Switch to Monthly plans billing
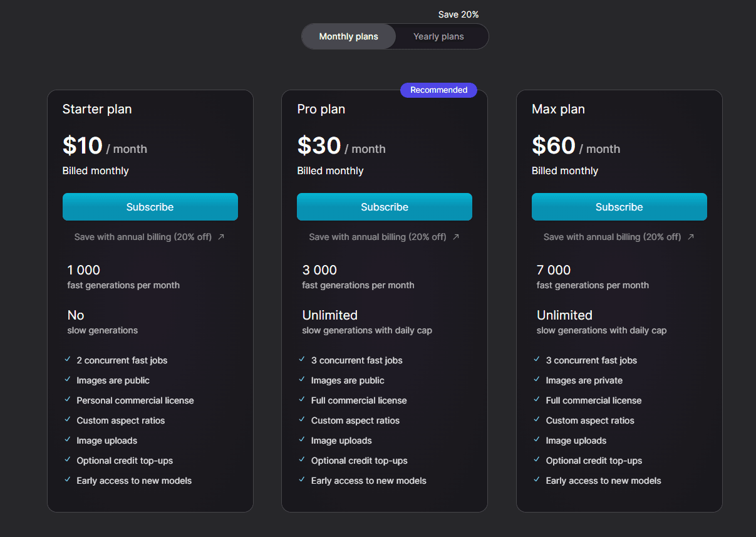The width and height of the screenshot is (756, 537). point(349,36)
